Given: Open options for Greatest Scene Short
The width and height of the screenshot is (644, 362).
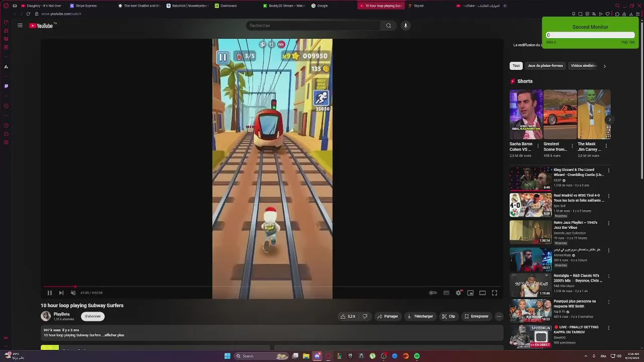Looking at the screenshot, I should coord(572,146).
